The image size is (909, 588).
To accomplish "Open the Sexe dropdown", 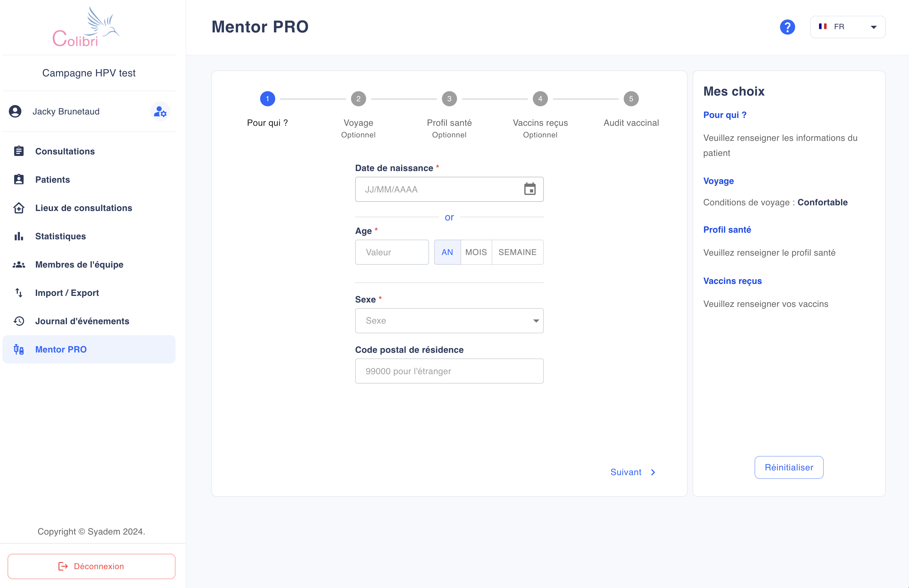I will click(449, 321).
